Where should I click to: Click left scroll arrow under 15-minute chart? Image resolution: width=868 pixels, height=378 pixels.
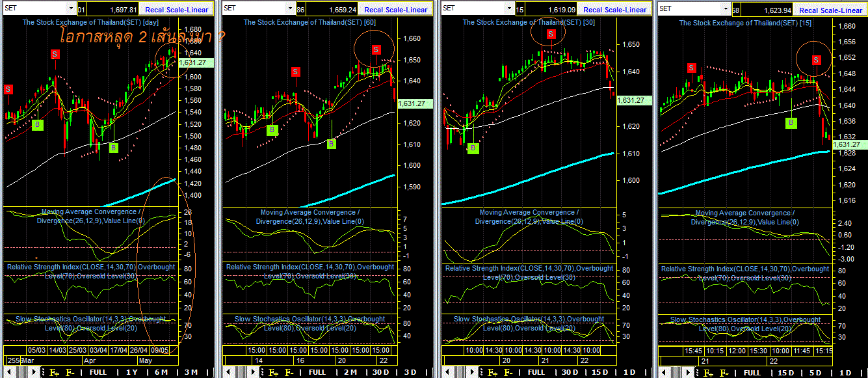663,372
